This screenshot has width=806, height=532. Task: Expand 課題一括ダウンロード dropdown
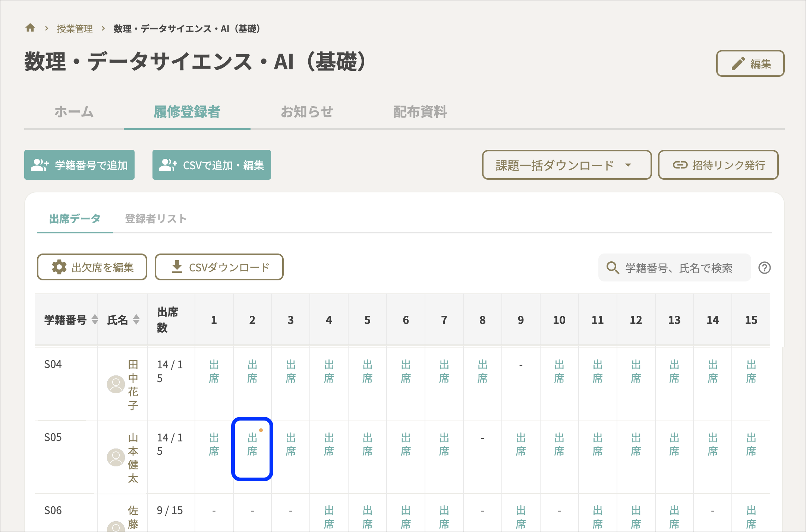click(567, 165)
